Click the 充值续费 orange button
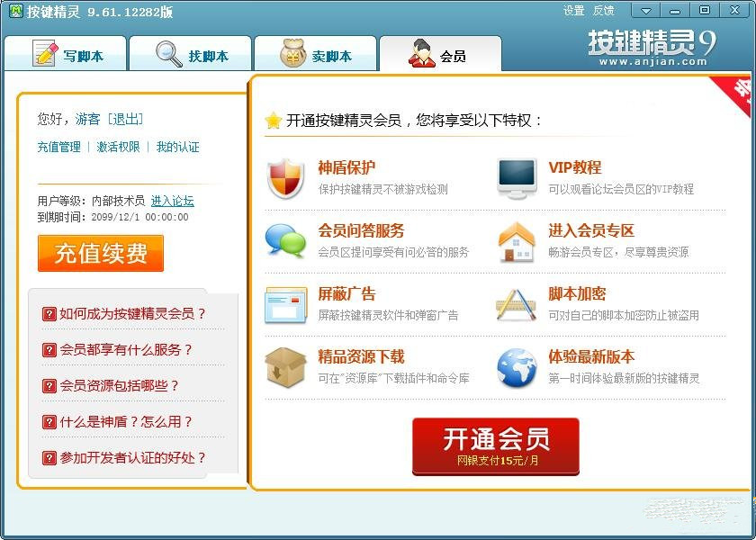This screenshot has height=540, width=756. 101,253
